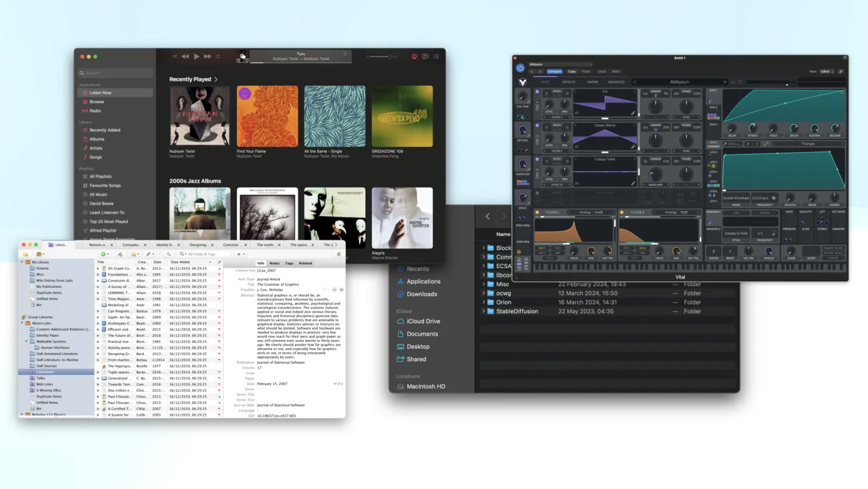Open the lyrics panel in Music
868x489 pixels.
tap(425, 56)
